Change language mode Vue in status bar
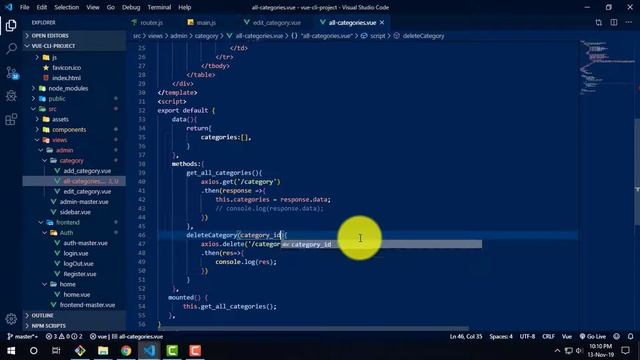The width and height of the screenshot is (640, 360). coord(567,336)
